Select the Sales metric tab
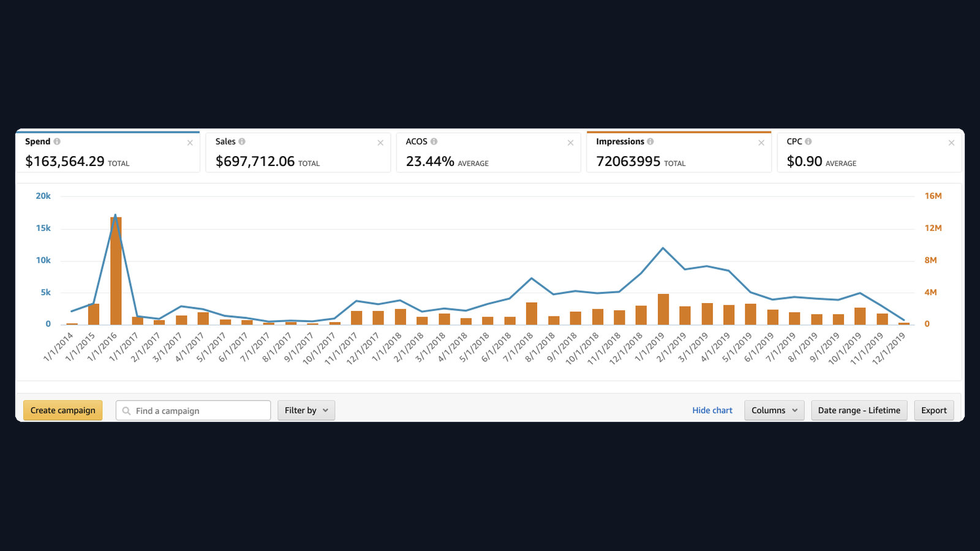Screen dimensions: 980x551 pyautogui.click(x=298, y=152)
